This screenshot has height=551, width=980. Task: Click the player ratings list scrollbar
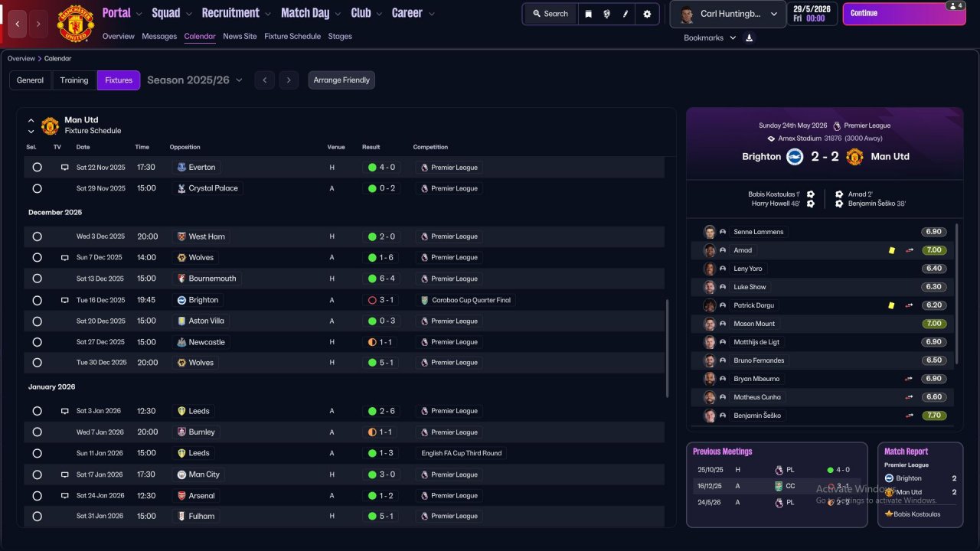pos(957,294)
